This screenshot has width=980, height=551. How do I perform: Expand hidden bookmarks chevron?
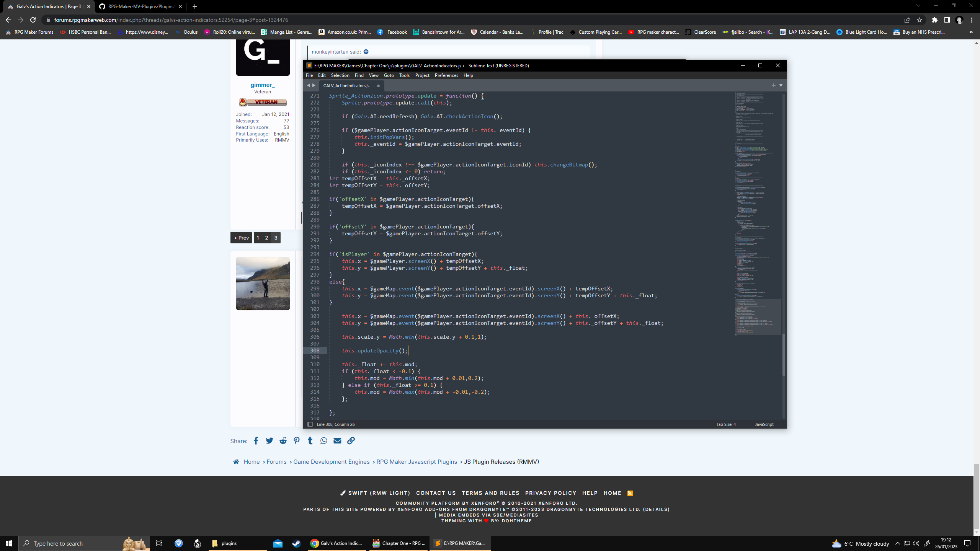pos(971,32)
